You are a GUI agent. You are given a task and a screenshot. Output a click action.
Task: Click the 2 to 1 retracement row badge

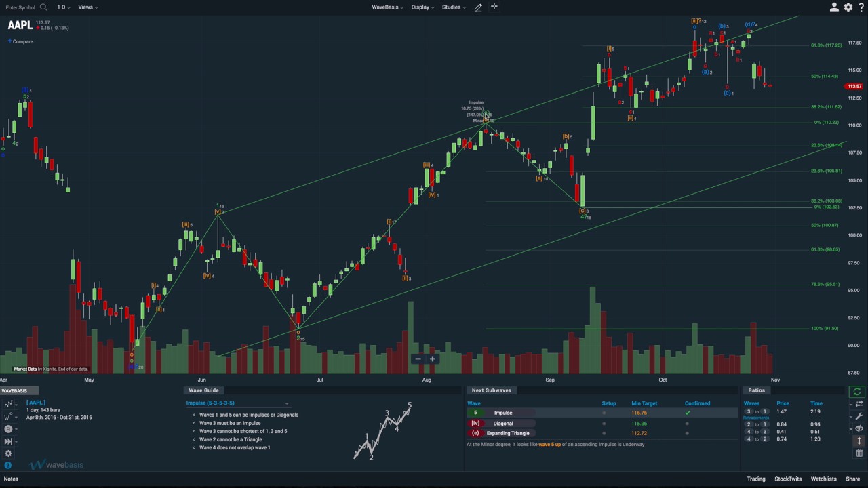coord(756,424)
